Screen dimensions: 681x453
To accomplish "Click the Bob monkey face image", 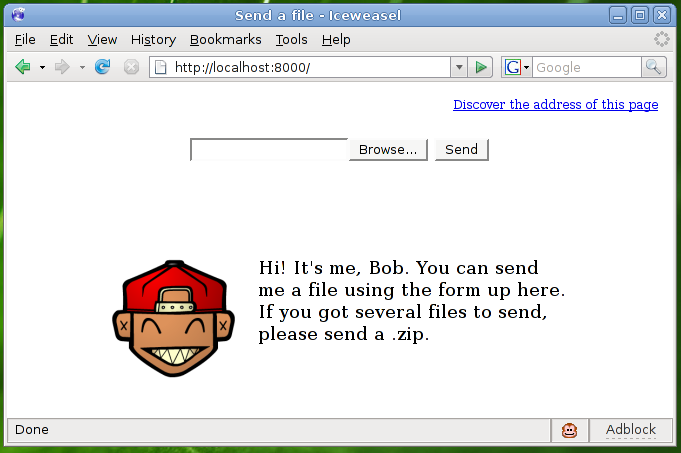I will (x=173, y=318).
